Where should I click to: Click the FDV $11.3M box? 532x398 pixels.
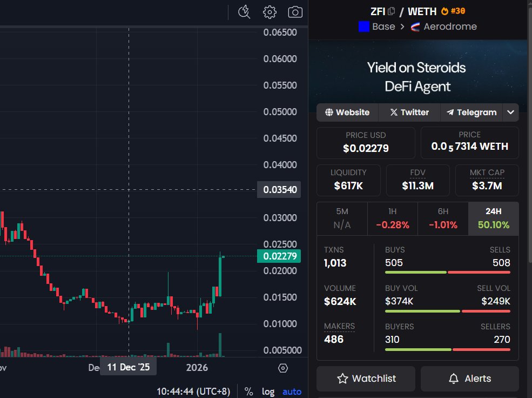point(417,180)
